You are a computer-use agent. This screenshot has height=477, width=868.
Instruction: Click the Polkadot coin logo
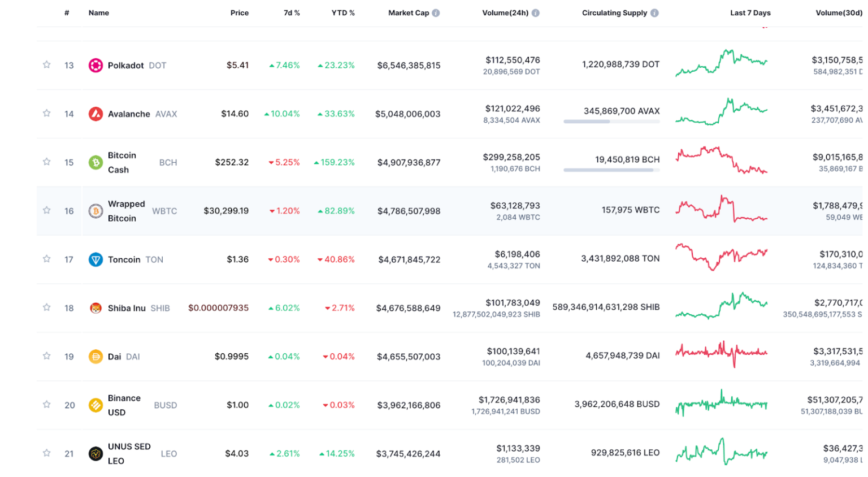click(x=96, y=66)
